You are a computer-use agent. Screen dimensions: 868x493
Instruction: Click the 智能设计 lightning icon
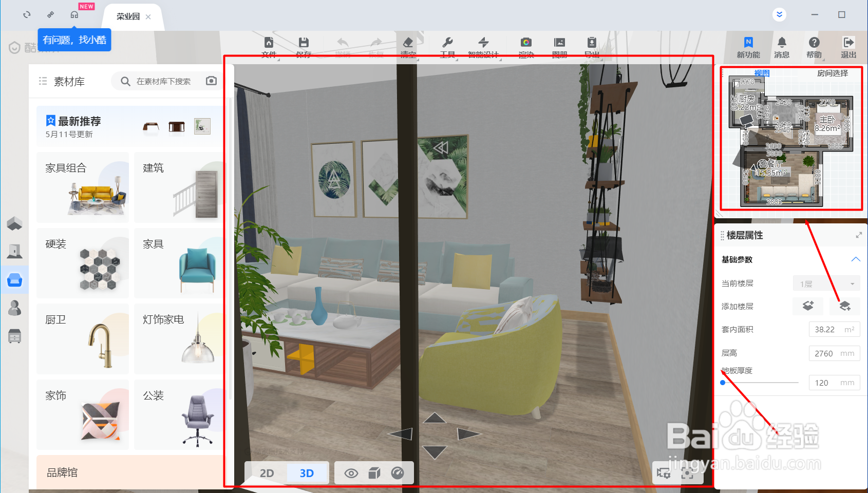(x=483, y=43)
